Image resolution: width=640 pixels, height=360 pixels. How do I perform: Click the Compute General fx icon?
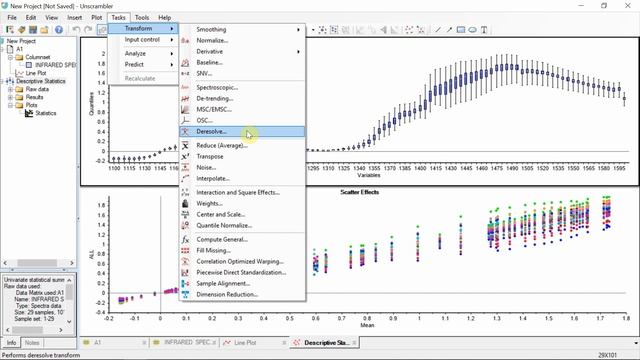[185, 239]
